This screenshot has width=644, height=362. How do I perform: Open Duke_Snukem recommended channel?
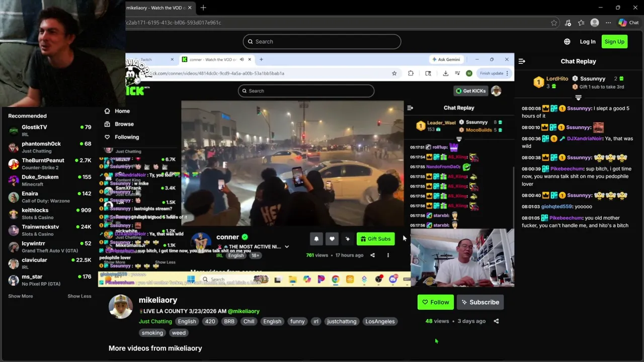coord(50,180)
